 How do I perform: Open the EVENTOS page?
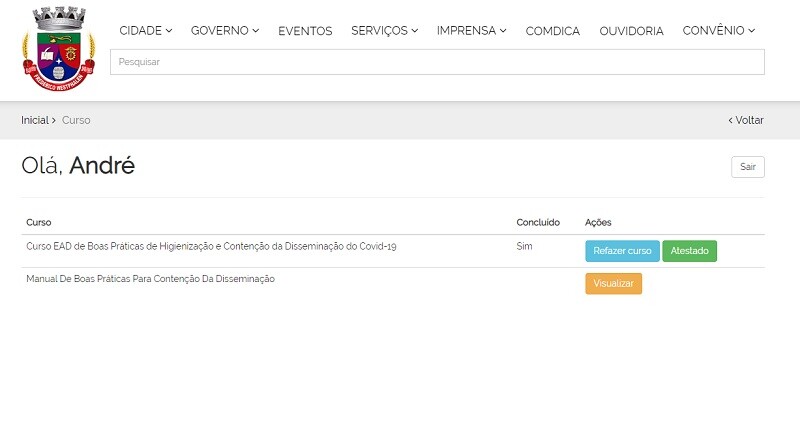pos(305,31)
